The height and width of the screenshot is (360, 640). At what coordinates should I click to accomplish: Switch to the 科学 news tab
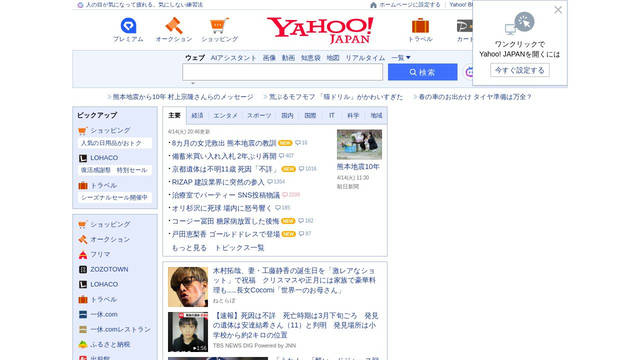353,116
